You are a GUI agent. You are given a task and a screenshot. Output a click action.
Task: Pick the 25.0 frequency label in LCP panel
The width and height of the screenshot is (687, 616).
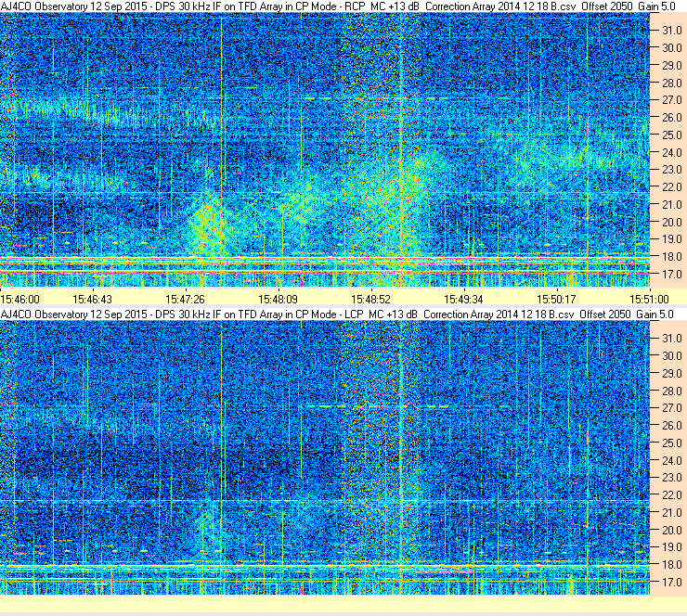tap(672, 443)
